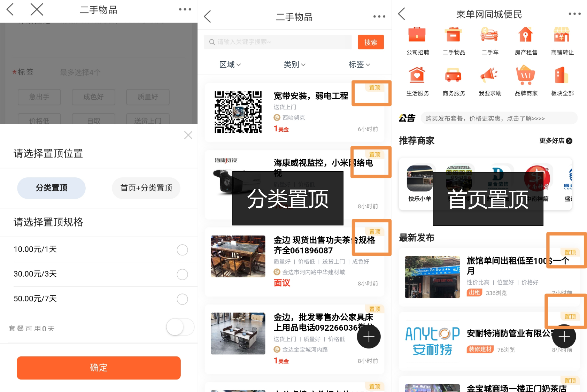Screen dimensions: 587x392
Task: Tap plus button on 二手物品 list
Action: 369,337
